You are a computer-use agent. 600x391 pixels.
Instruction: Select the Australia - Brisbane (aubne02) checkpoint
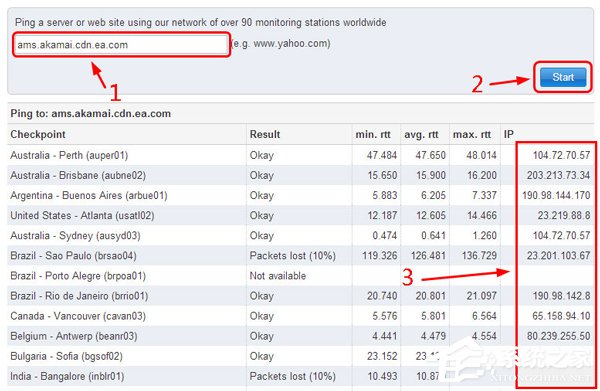[78, 176]
